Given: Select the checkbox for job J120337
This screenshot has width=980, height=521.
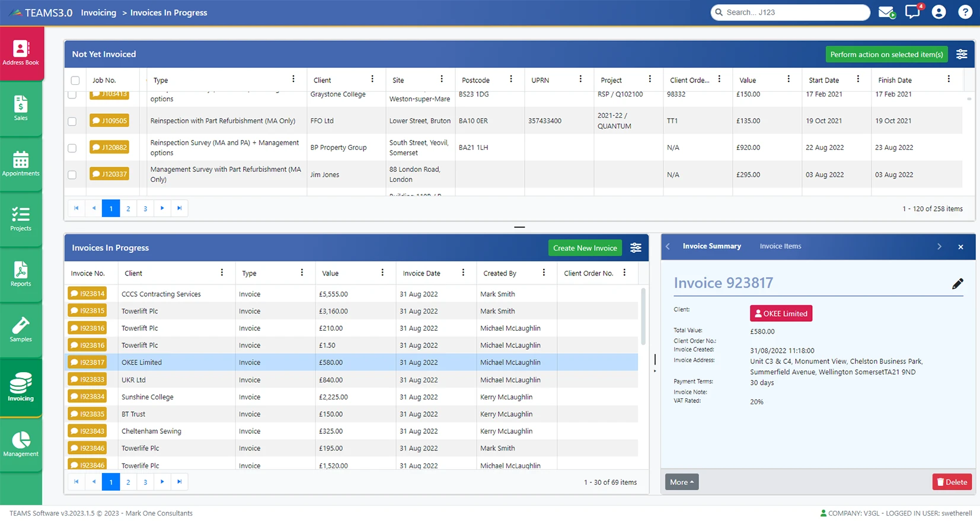Looking at the screenshot, I should pyautogui.click(x=72, y=175).
